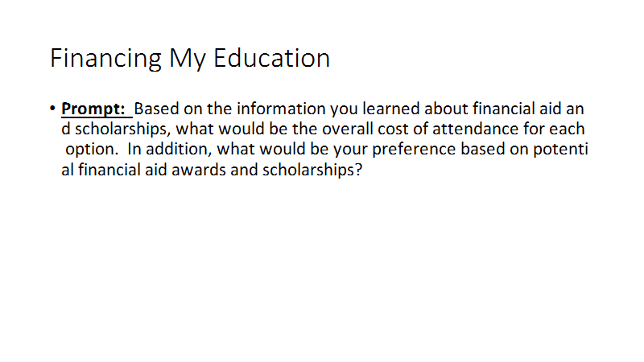Viewport: 644px width, 362px height.
Task: Click "scholarships?" at the end of the prompt
Action: click(x=312, y=170)
